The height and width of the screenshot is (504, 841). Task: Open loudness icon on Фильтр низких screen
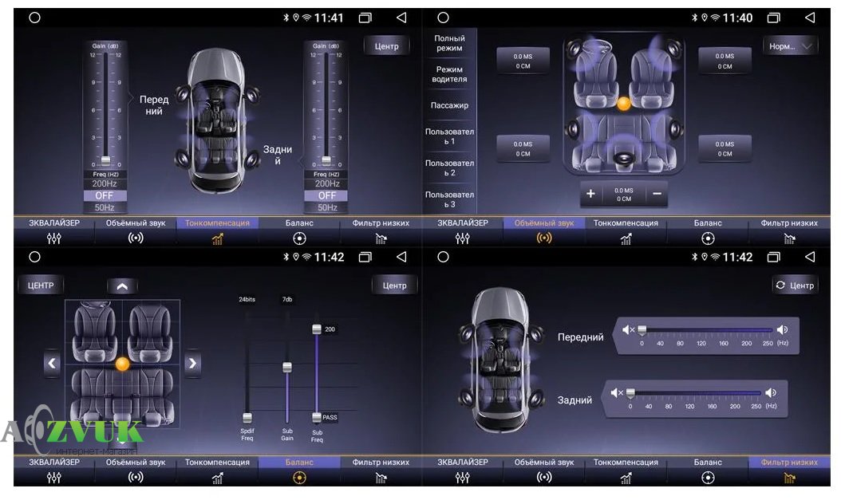626,478
